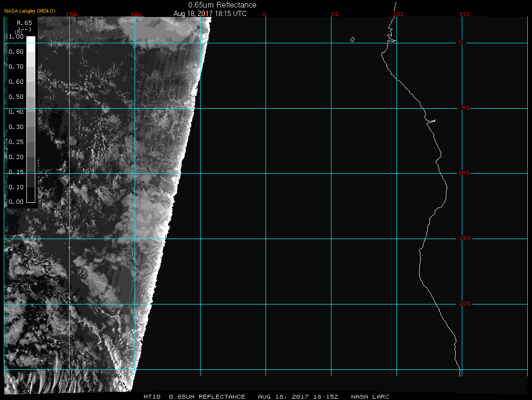
Task: Click the 'Aug 18, 2017 18:15 UTC' timestamp
Action: tap(210, 14)
